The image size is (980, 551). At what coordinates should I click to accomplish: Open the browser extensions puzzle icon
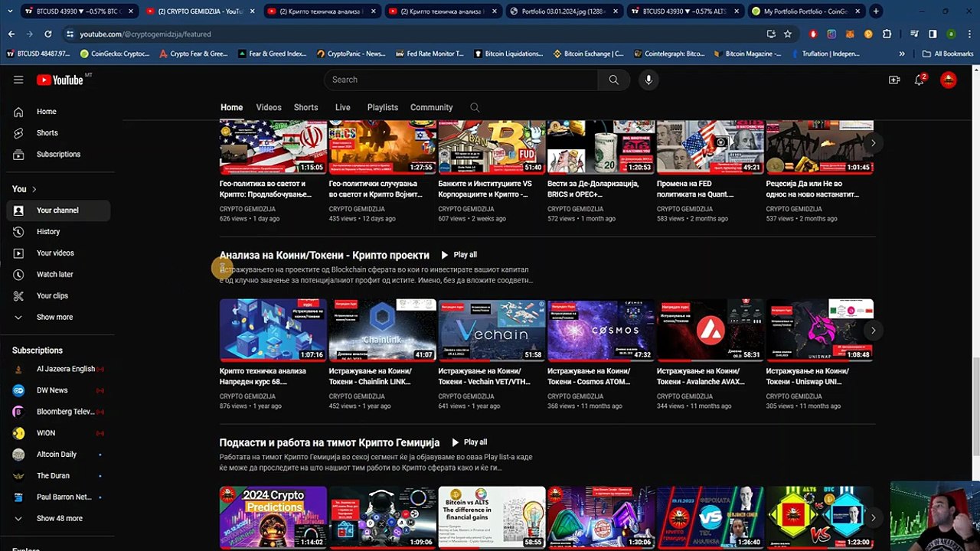887,34
